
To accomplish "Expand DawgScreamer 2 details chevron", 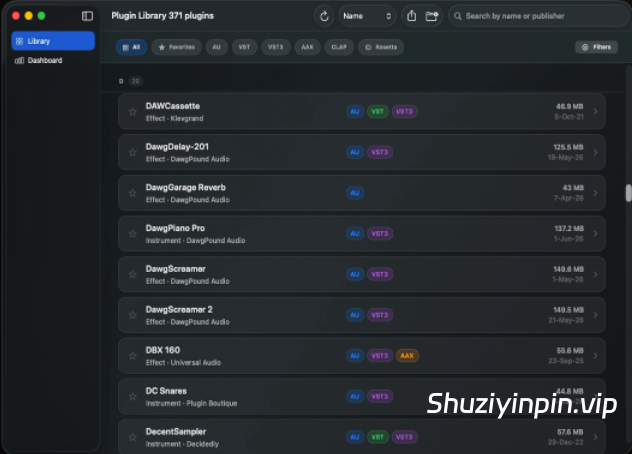I will click(595, 315).
